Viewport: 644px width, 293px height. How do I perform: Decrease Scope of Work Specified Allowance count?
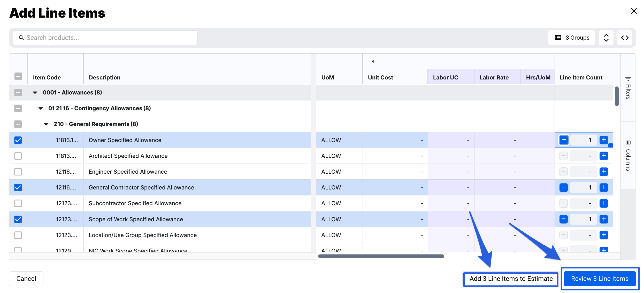(x=563, y=219)
